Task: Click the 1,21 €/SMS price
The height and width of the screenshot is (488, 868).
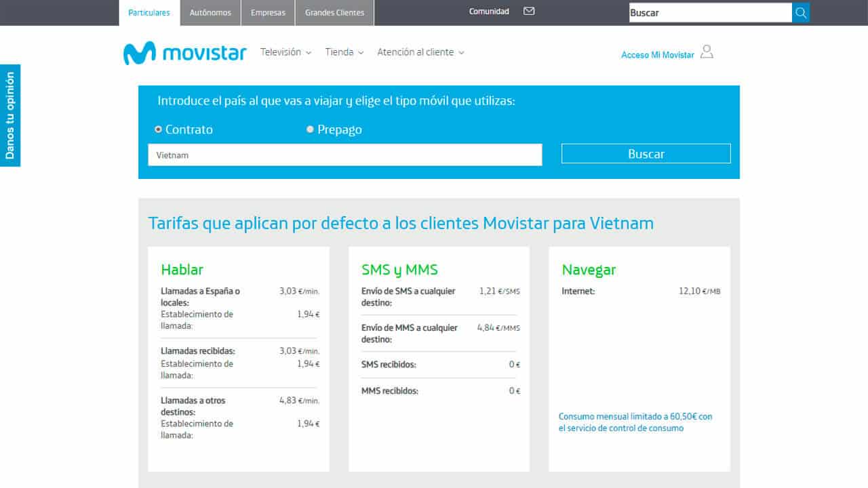Action: tap(499, 291)
